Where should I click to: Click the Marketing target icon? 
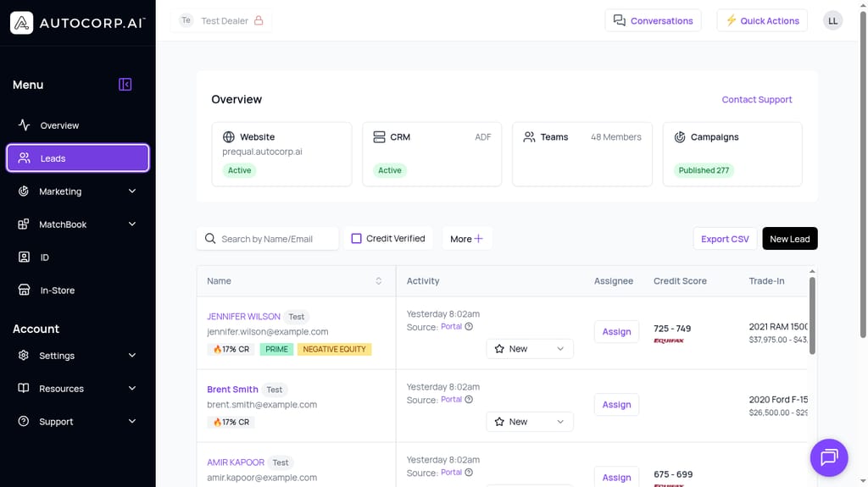click(x=23, y=191)
